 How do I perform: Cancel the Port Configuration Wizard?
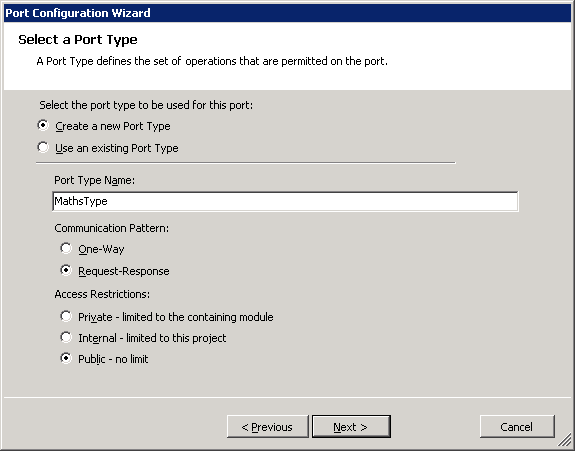(517, 427)
